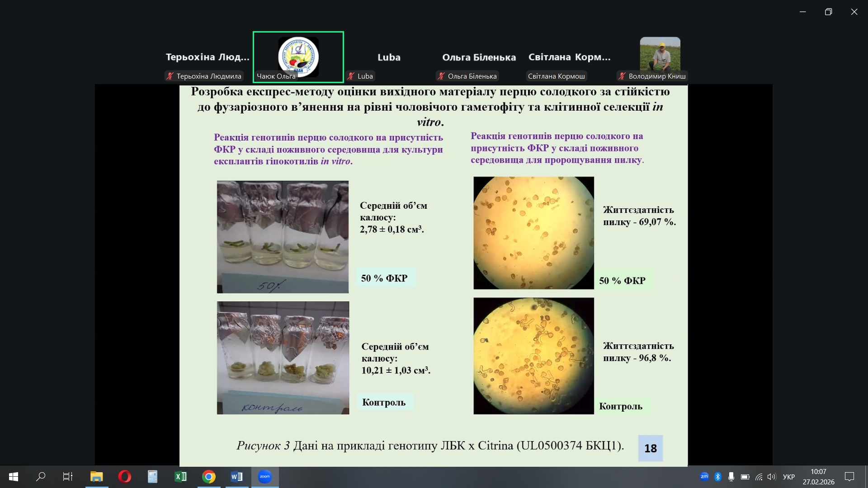Click Zoom icon in system tray
This screenshot has width=868, height=488.
704,476
